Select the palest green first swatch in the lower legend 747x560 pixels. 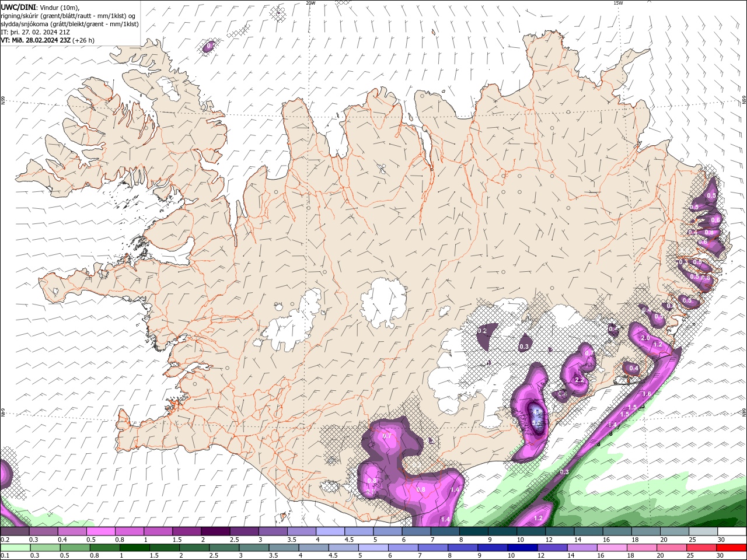15,548
